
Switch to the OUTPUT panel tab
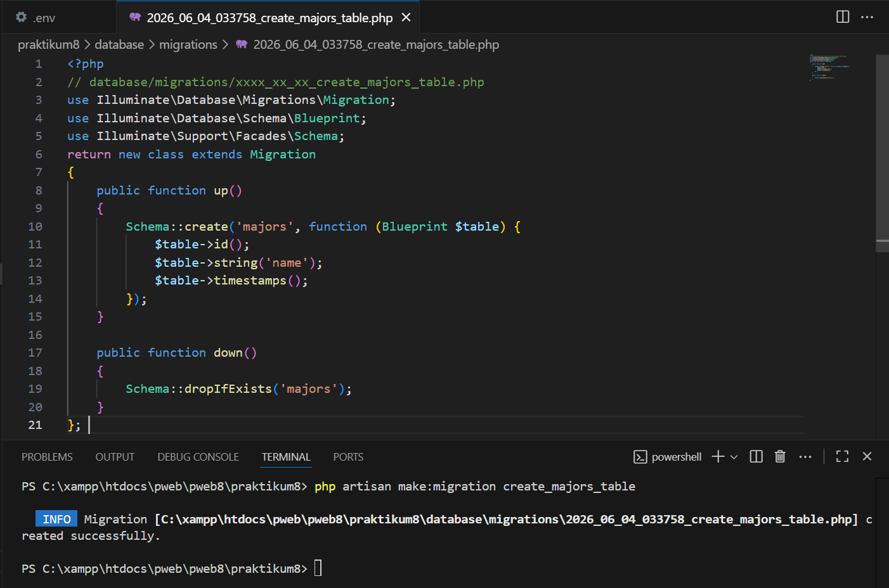point(115,457)
